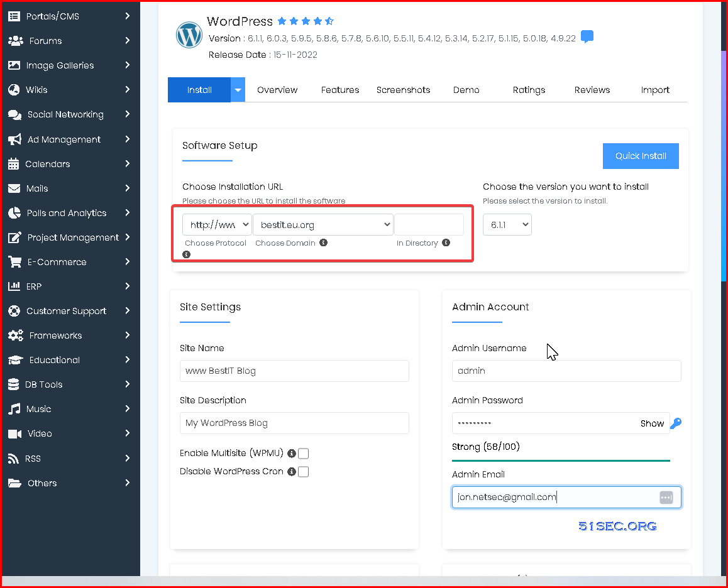Click the In Directory info icon
This screenshot has height=588, width=728.
(446, 242)
